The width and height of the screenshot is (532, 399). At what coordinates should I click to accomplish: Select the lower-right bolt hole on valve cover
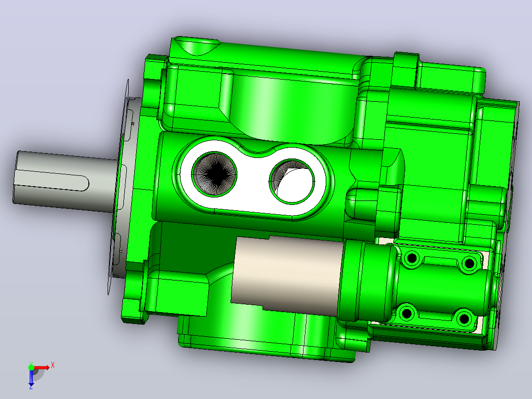[464, 319]
